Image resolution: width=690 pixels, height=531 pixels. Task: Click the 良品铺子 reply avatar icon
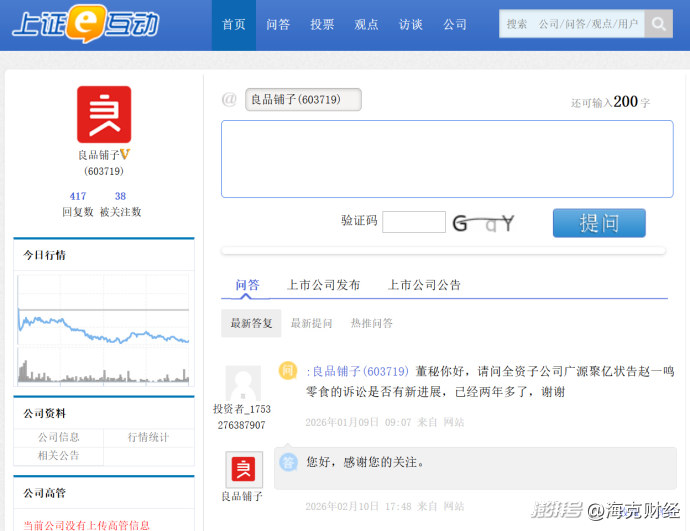(x=243, y=469)
